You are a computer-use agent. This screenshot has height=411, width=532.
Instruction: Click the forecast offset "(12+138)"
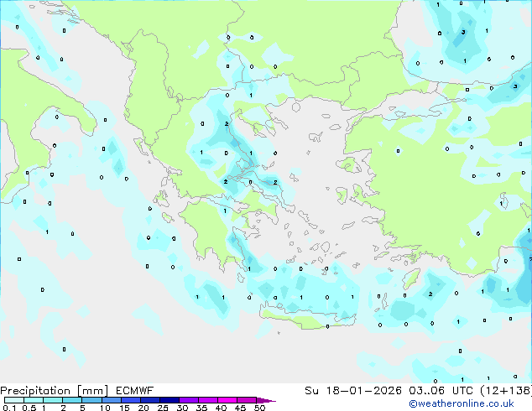coord(506,391)
